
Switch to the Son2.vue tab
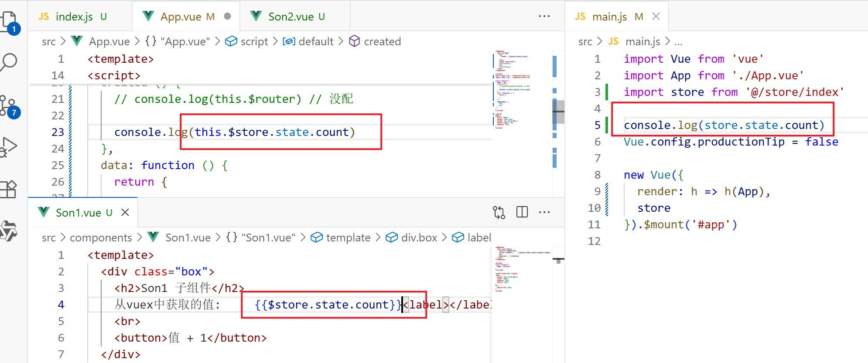click(x=291, y=17)
